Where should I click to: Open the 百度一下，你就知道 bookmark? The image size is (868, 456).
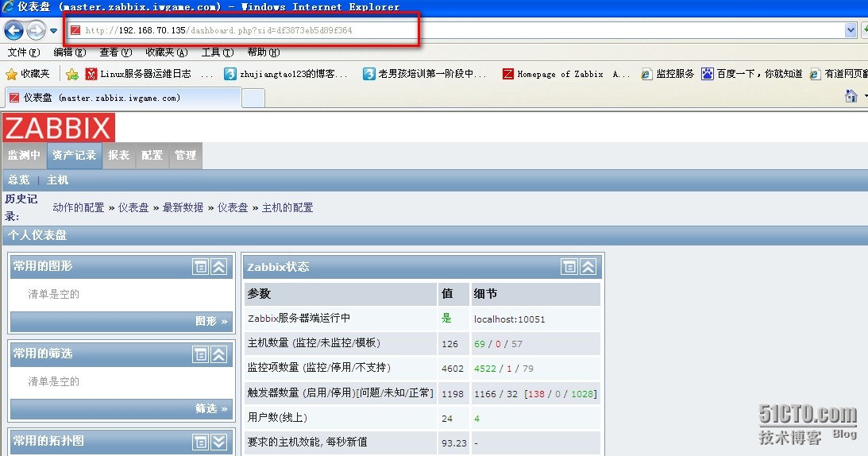[752, 74]
